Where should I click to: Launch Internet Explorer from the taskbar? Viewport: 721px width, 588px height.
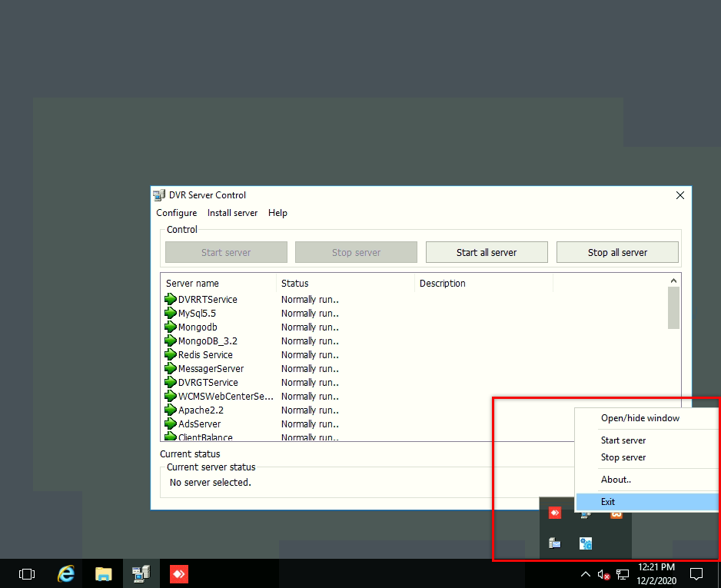click(66, 573)
